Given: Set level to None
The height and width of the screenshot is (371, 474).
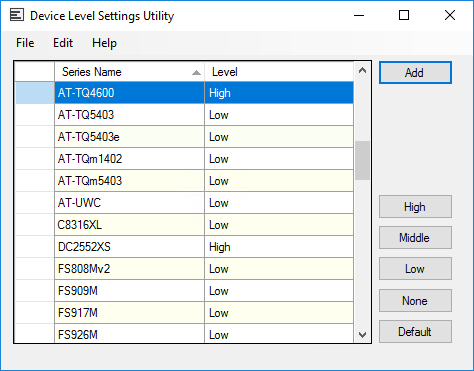Looking at the screenshot, I should coord(415,301).
